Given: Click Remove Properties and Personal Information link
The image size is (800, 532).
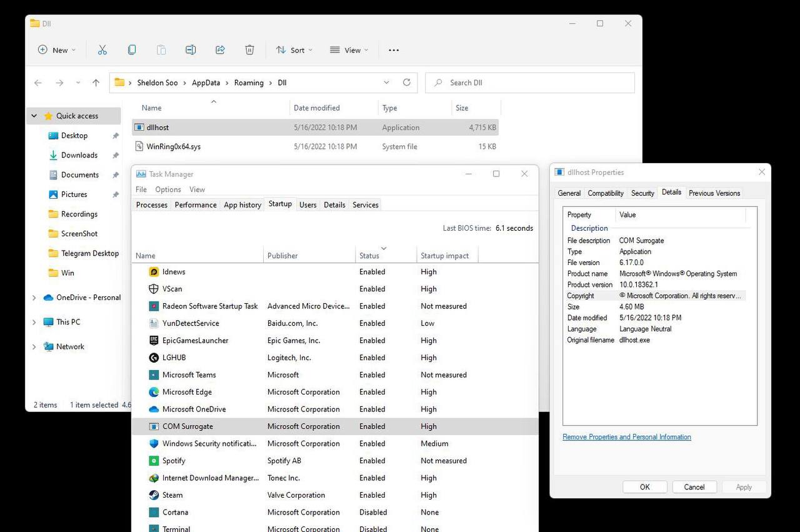Looking at the screenshot, I should click(627, 437).
